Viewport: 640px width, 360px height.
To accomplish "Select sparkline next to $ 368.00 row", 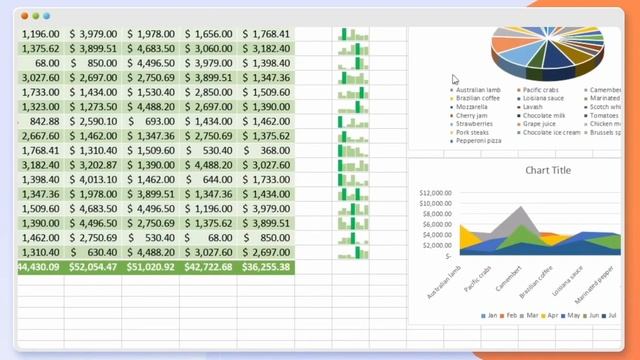I will [x=353, y=151].
